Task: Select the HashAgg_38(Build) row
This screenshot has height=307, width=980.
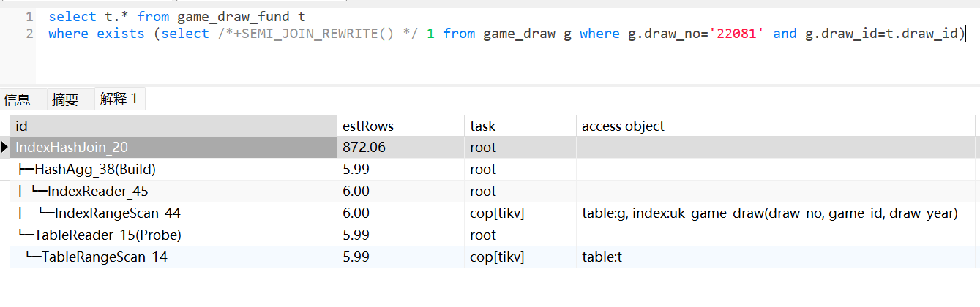Action: point(493,169)
